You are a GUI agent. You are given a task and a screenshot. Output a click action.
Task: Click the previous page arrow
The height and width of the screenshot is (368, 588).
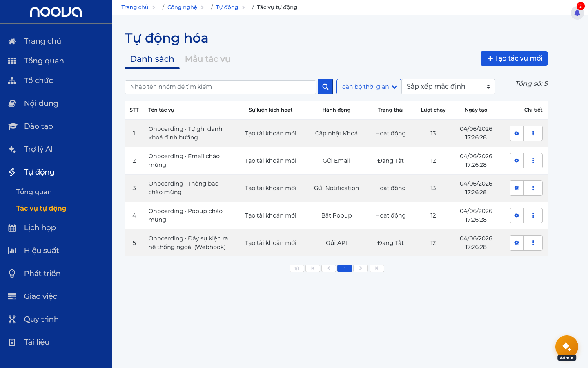[329, 268]
